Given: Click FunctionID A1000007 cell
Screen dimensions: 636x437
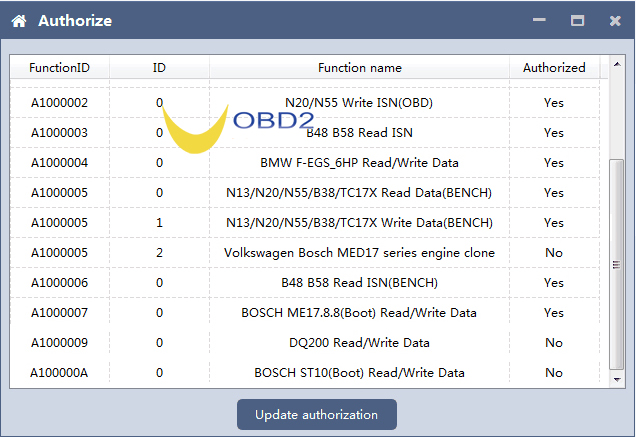Looking at the screenshot, I should [59, 313].
